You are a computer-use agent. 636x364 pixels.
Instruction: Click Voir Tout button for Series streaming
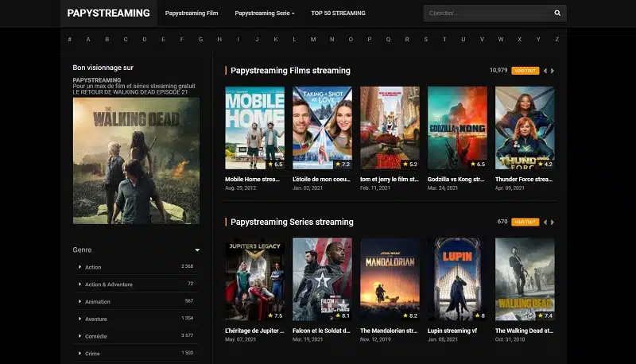tap(525, 222)
